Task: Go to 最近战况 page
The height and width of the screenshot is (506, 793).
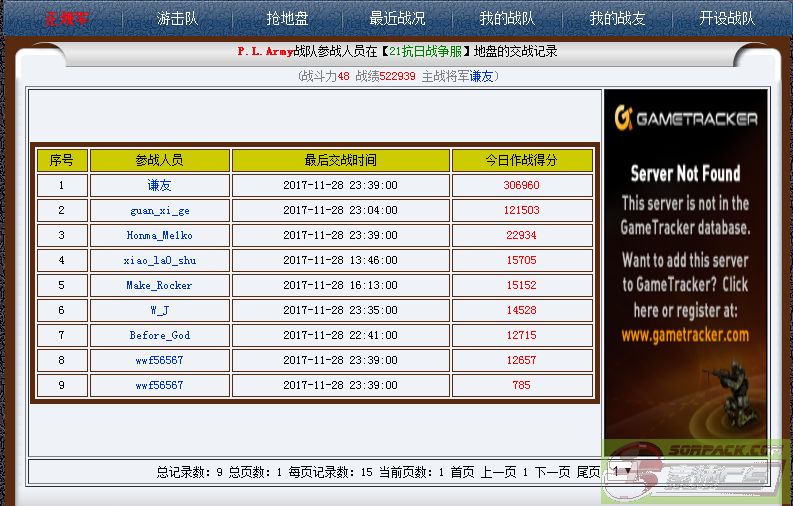Action: [397, 18]
